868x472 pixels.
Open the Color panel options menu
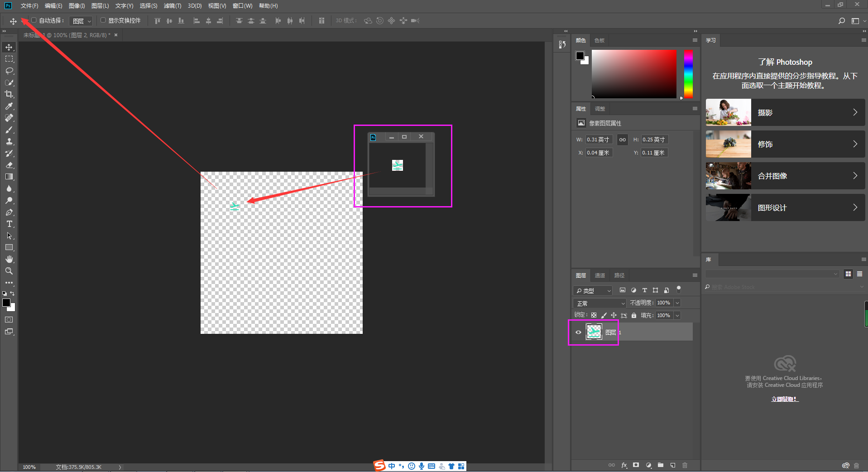[695, 40]
